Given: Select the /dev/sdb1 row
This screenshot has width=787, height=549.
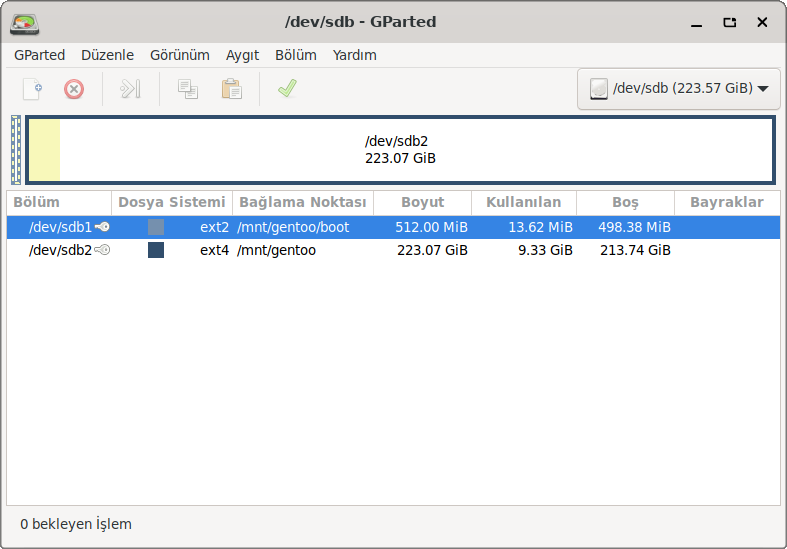Looking at the screenshot, I should [x=394, y=227].
